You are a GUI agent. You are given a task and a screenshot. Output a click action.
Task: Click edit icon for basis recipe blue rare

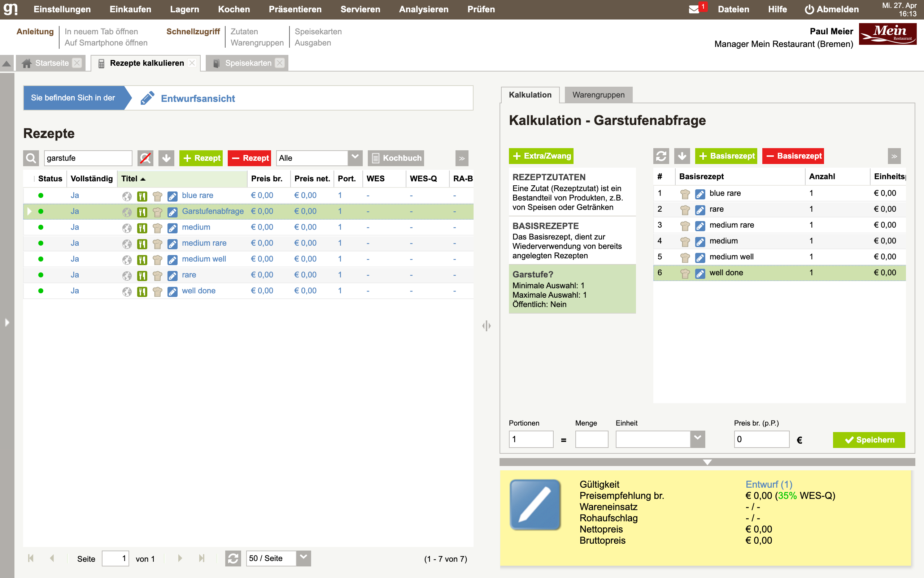(700, 194)
